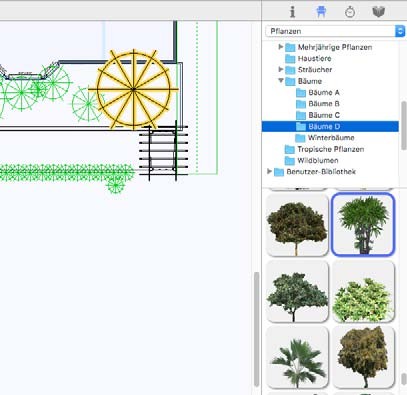The image size is (407, 395).
Task: Select the Bäume A folder
Action: point(317,92)
